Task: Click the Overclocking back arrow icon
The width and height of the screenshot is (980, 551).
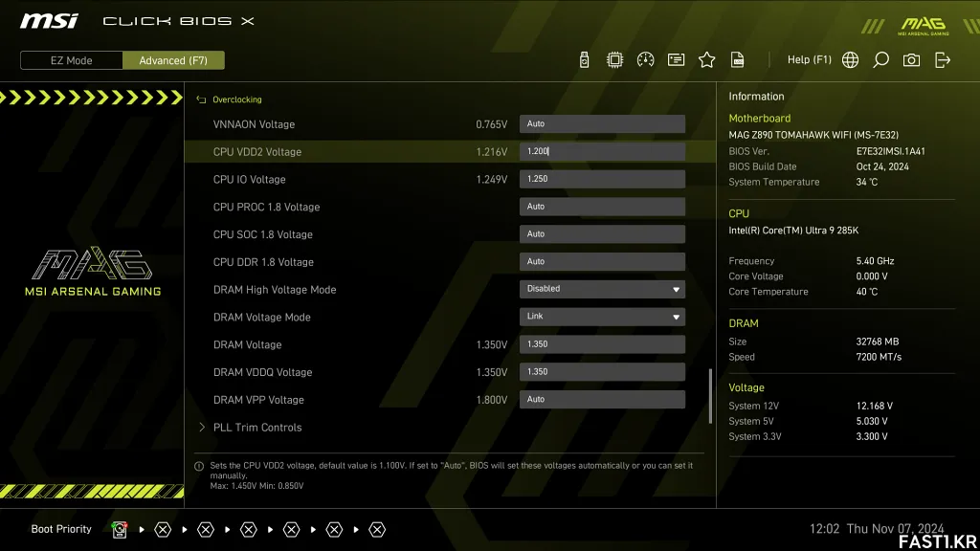Action: coord(201,99)
